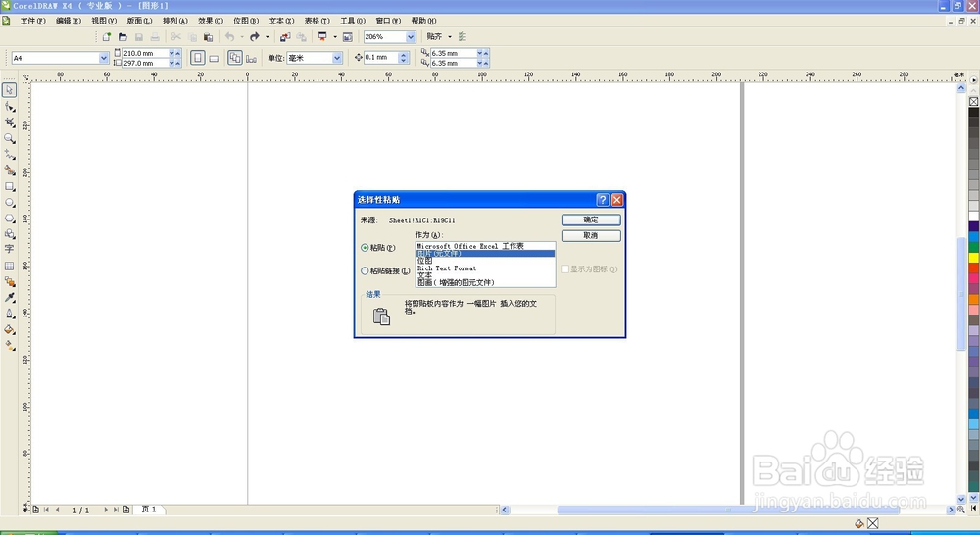Image resolution: width=980 pixels, height=535 pixels.
Task: Choose 图画(增强的图元文件) list entry
Action: click(485, 282)
